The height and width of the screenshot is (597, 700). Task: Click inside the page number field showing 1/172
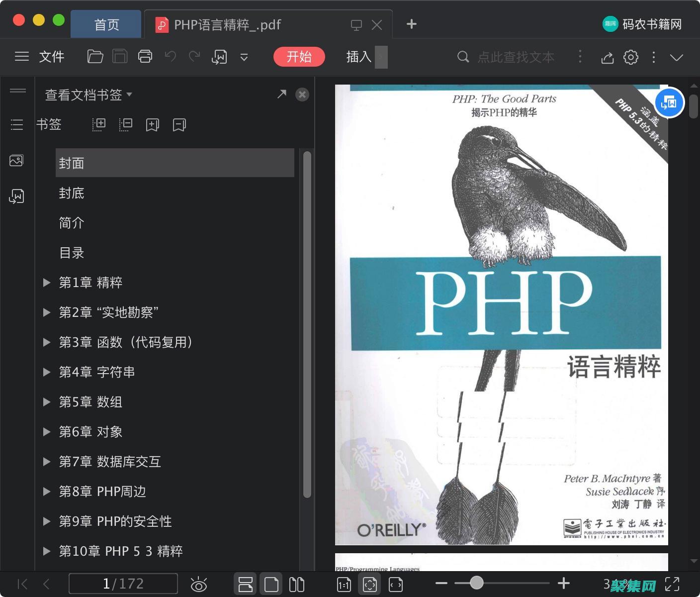click(x=123, y=584)
